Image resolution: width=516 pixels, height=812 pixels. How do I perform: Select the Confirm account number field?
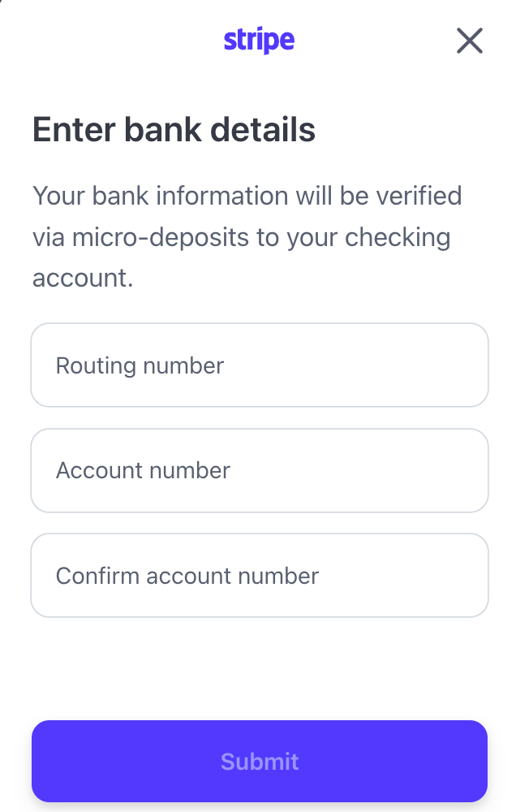coord(259,576)
